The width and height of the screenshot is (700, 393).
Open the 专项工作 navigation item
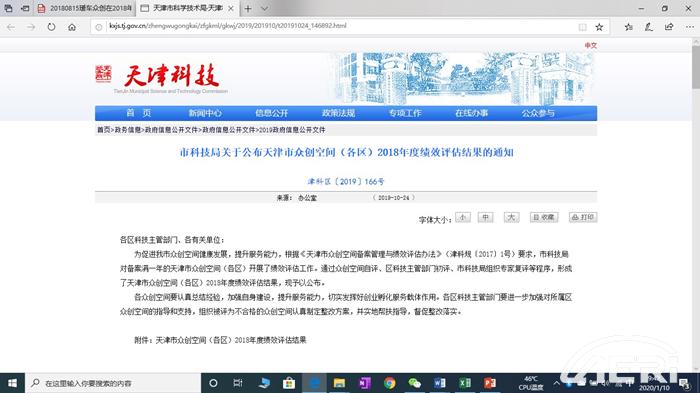pyautogui.click(x=405, y=113)
